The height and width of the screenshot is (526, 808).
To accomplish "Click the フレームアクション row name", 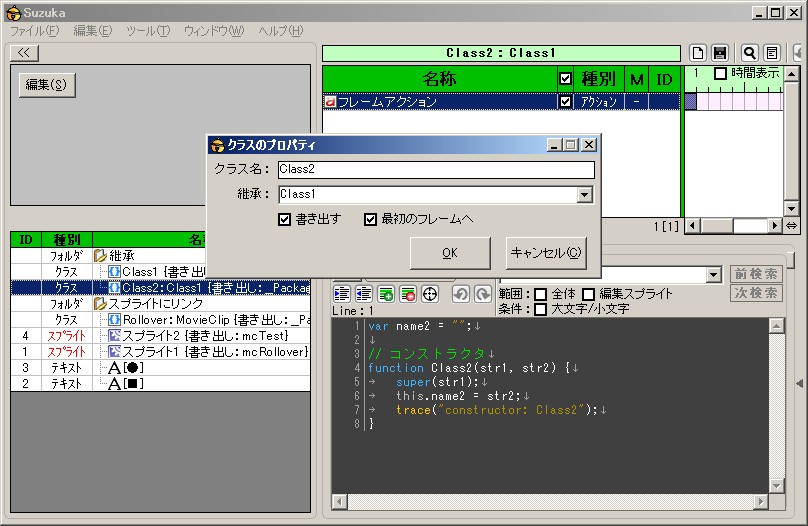I will [x=387, y=101].
